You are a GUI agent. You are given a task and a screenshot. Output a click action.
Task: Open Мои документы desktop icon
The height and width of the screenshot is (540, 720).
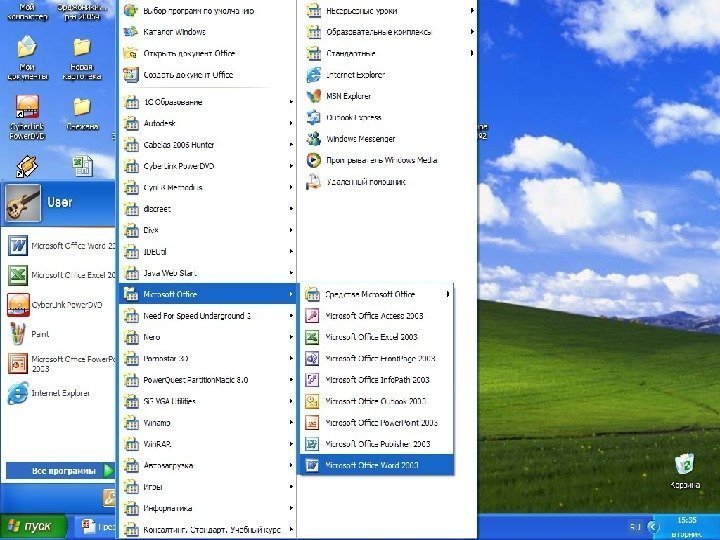click(x=27, y=58)
